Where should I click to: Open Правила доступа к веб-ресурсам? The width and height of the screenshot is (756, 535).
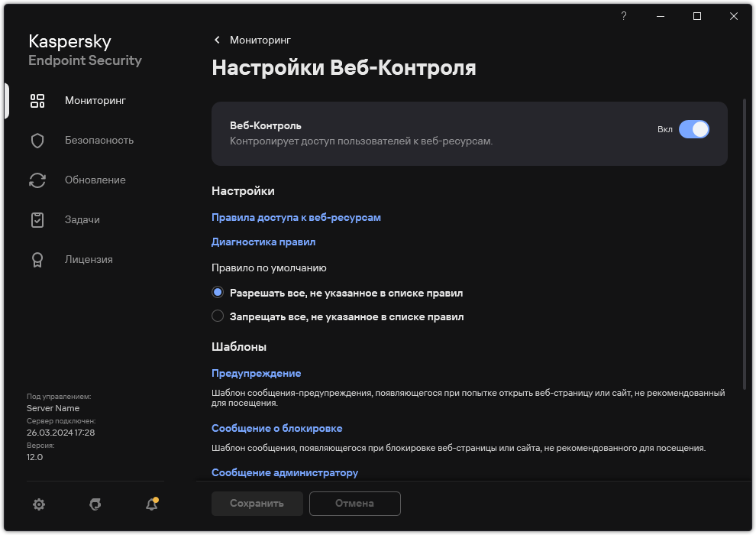pos(296,217)
